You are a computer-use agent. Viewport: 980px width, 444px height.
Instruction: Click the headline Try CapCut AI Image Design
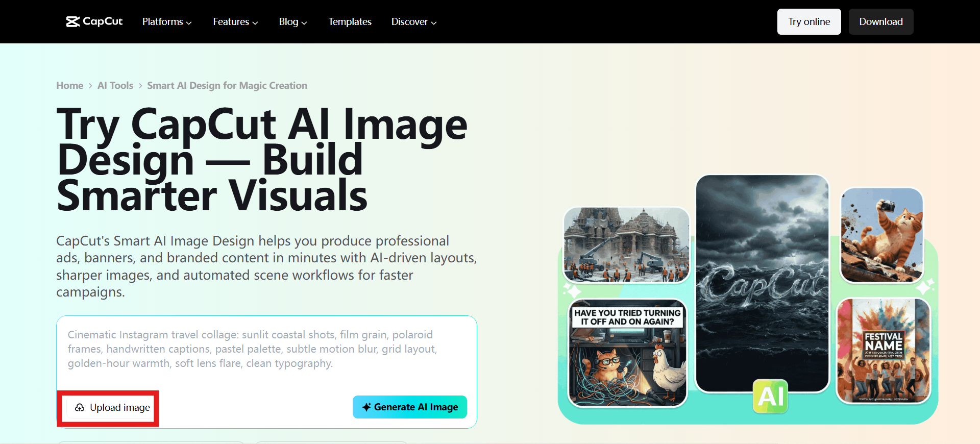coord(262,160)
